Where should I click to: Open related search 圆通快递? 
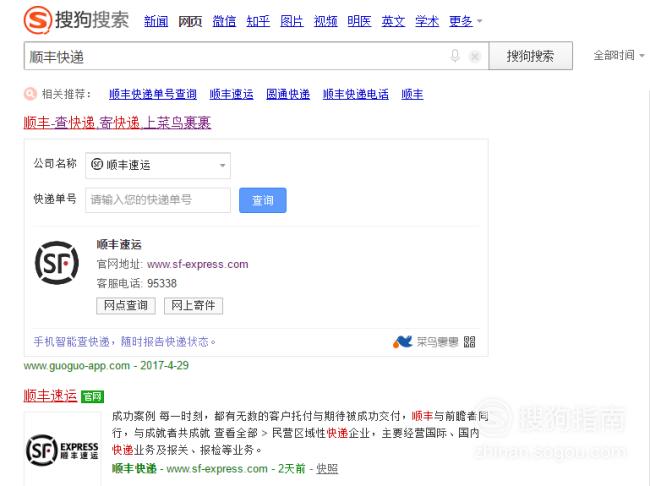pyautogui.click(x=288, y=94)
